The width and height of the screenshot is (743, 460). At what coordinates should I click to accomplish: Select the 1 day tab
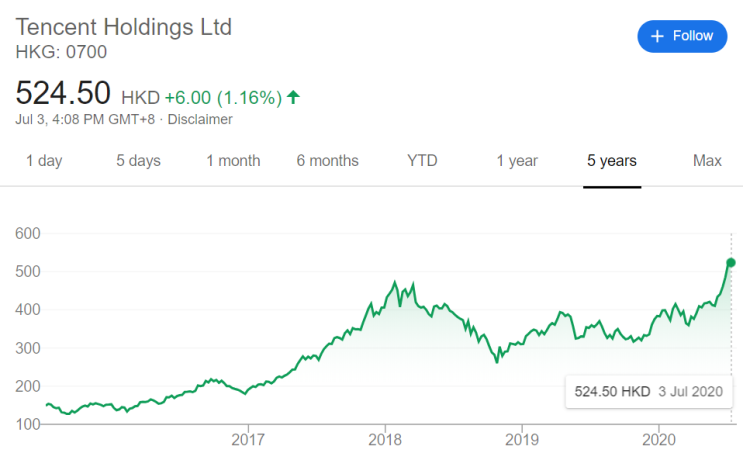tap(43, 160)
